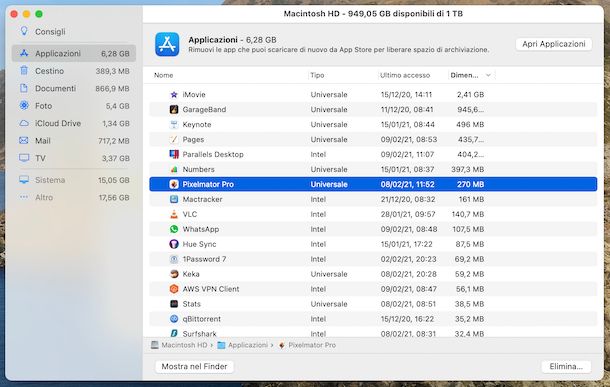Click the Cestino trash icon in sidebar

tap(24, 71)
